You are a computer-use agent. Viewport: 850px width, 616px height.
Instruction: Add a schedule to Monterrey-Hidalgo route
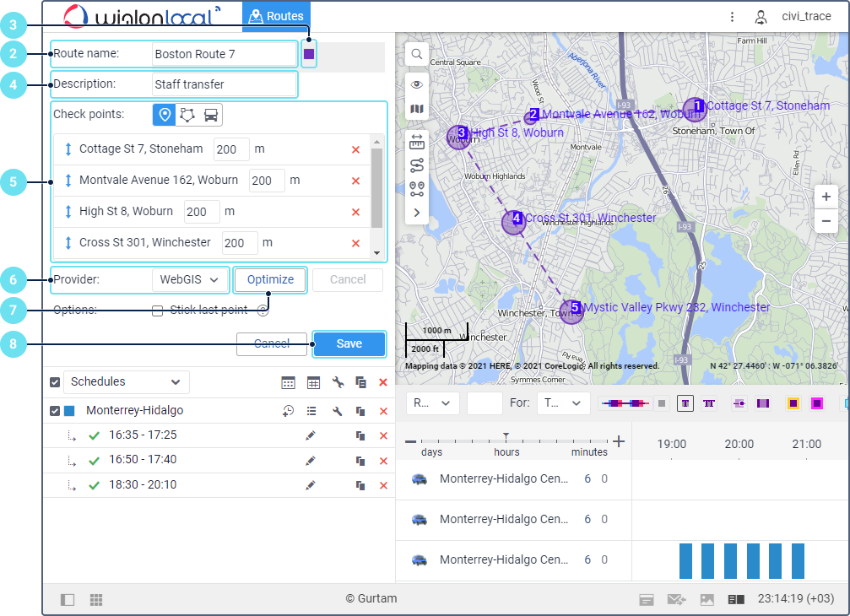click(x=288, y=411)
